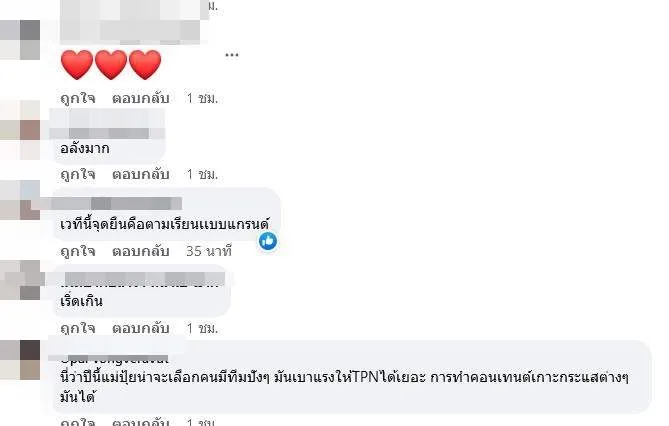This screenshot has height=426, width=669.
Task: Reply to the อลังมาก comment
Action: [x=141, y=175]
